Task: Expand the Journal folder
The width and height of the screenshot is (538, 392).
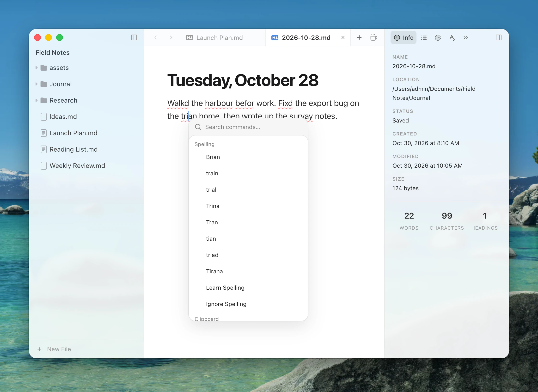Action: (x=37, y=84)
